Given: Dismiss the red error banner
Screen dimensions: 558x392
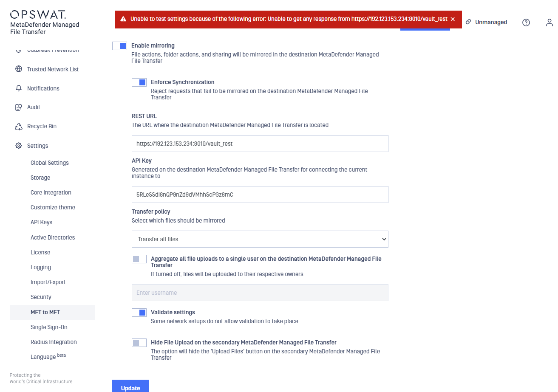Looking at the screenshot, I should pos(453,19).
